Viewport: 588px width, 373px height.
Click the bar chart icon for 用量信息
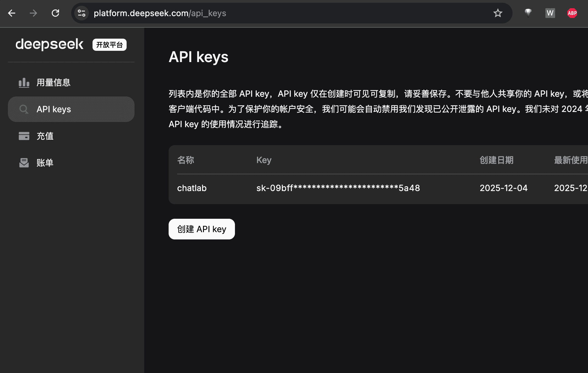click(24, 82)
